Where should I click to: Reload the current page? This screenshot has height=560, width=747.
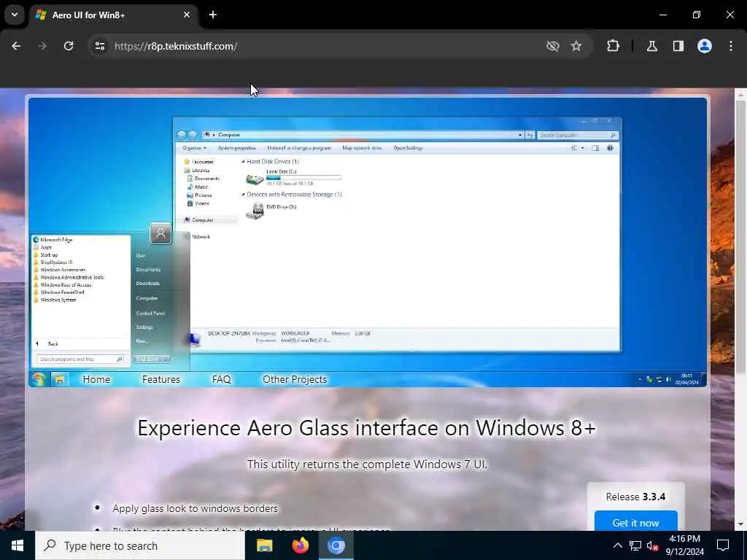69,46
